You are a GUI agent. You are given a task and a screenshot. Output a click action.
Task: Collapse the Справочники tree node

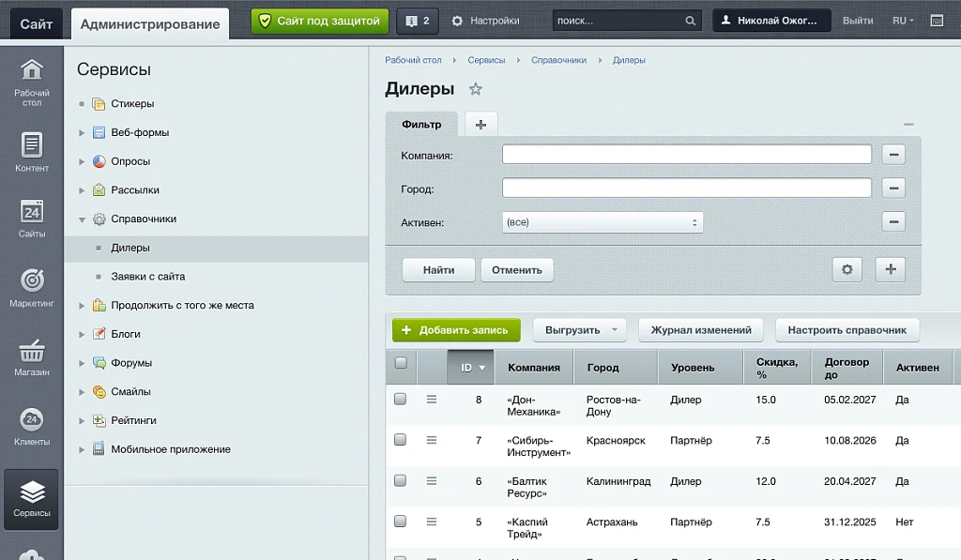click(82, 219)
